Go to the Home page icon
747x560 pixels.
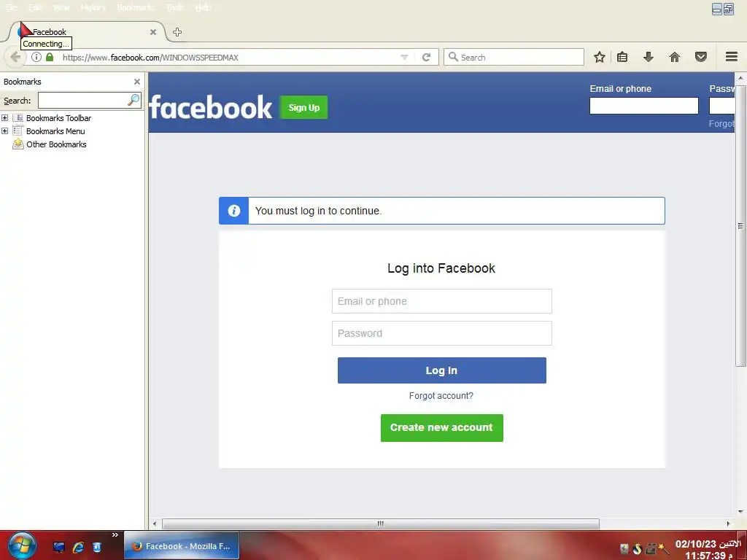tap(675, 57)
